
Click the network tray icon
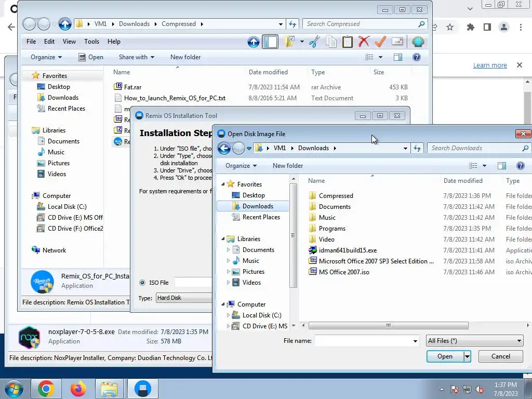(x=467, y=389)
